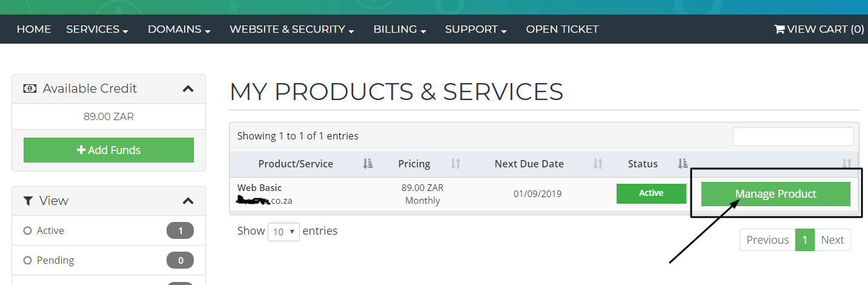Select the Active filter radio option
Viewport: 868px width, 285px height.
27,230
